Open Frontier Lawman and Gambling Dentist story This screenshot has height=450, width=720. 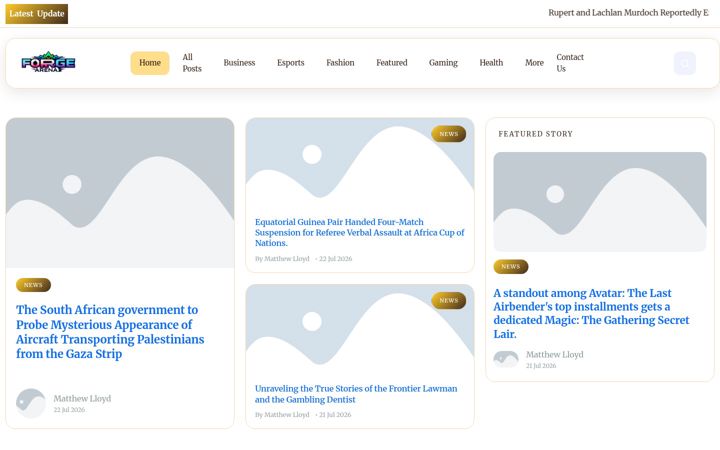pyautogui.click(x=356, y=394)
